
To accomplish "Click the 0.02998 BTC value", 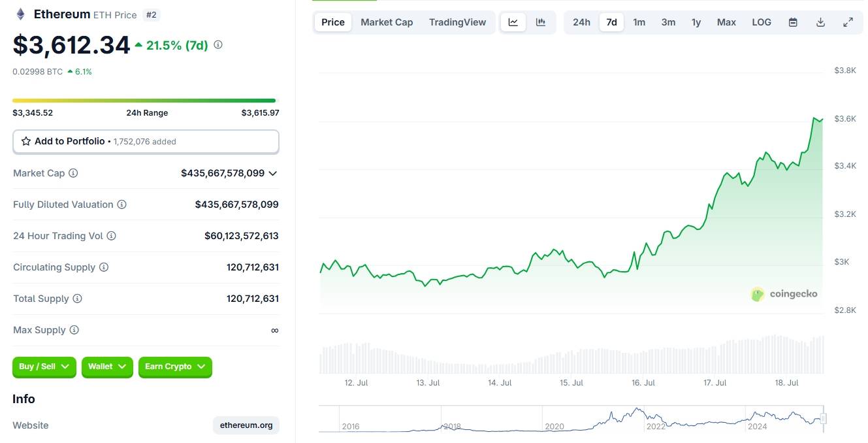I will pos(37,72).
